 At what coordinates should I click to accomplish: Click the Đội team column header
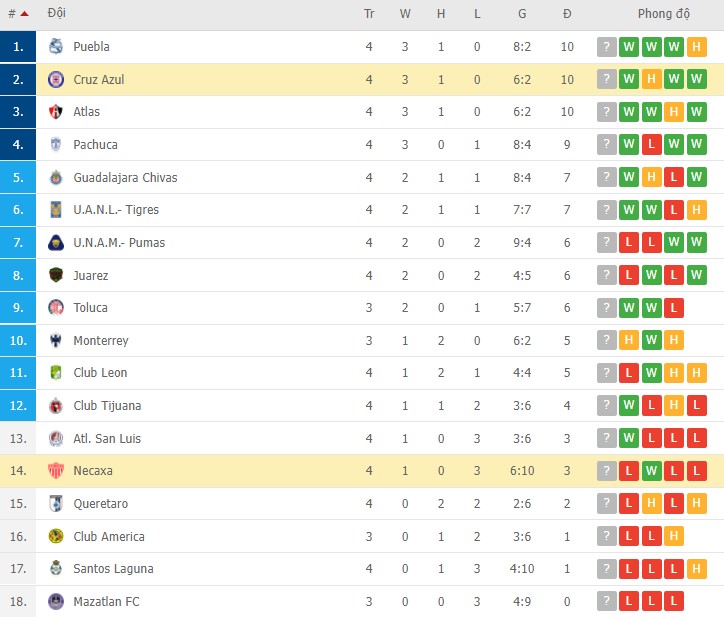tap(57, 14)
